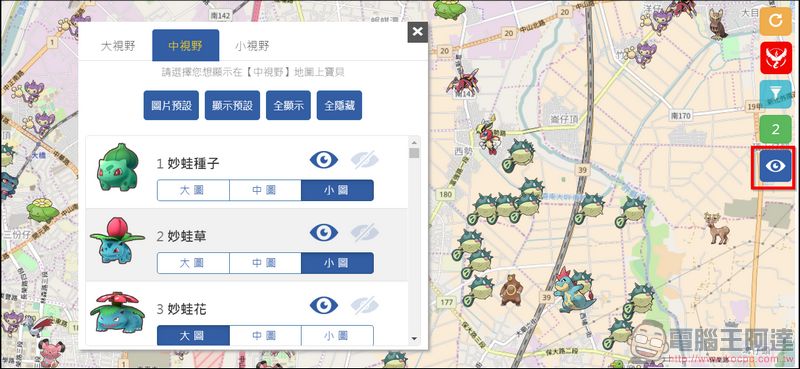Screen dimensions: 800x369
Task: Choose 大圖 size for 妙蛙花
Action: click(193, 335)
